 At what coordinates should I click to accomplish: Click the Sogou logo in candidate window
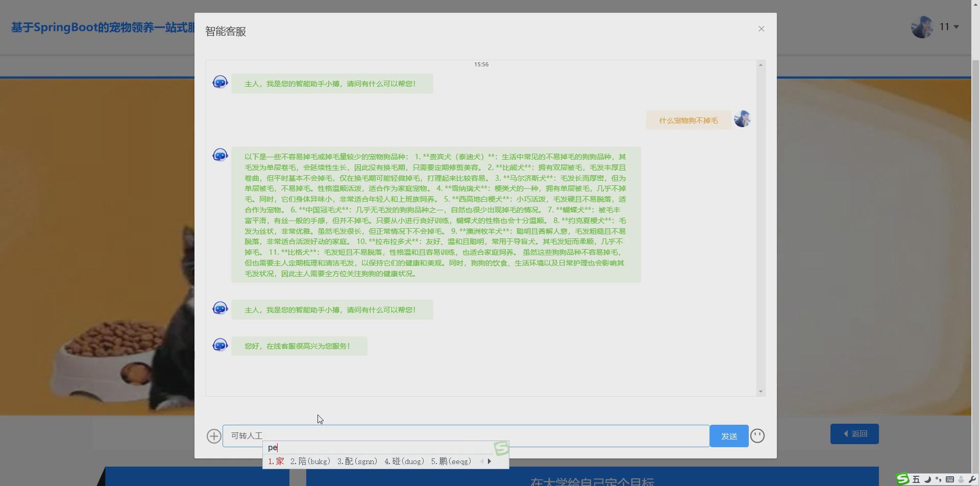click(x=501, y=448)
